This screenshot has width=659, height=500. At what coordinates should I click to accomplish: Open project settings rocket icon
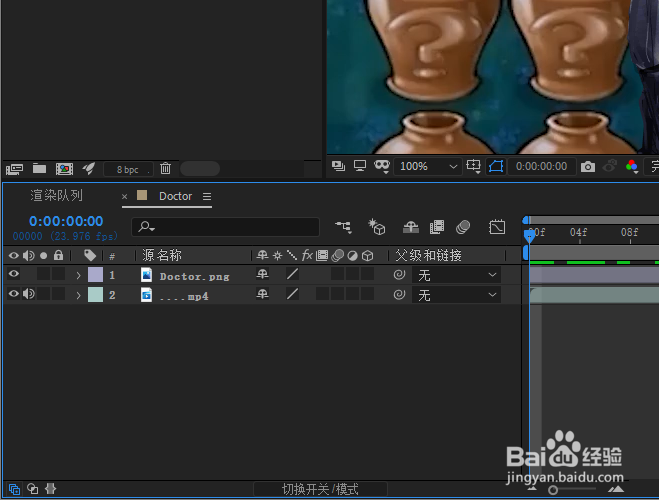tap(89, 168)
